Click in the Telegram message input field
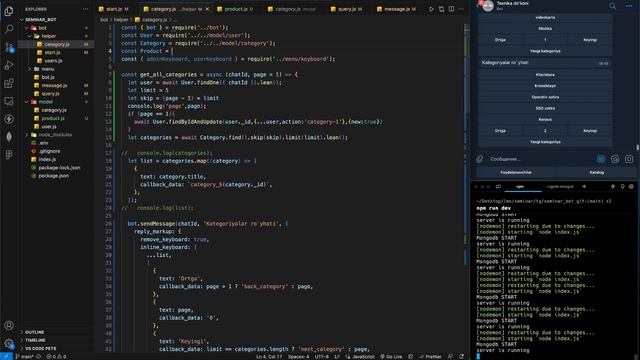The image size is (640, 360). (x=539, y=159)
